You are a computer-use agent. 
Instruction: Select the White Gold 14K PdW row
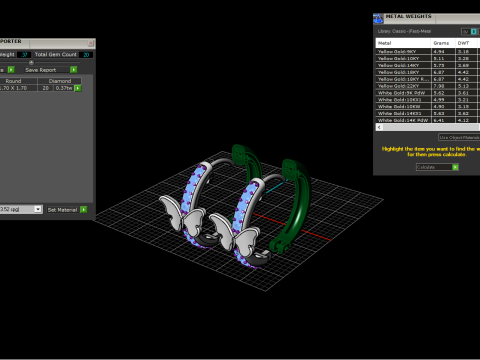click(428, 120)
